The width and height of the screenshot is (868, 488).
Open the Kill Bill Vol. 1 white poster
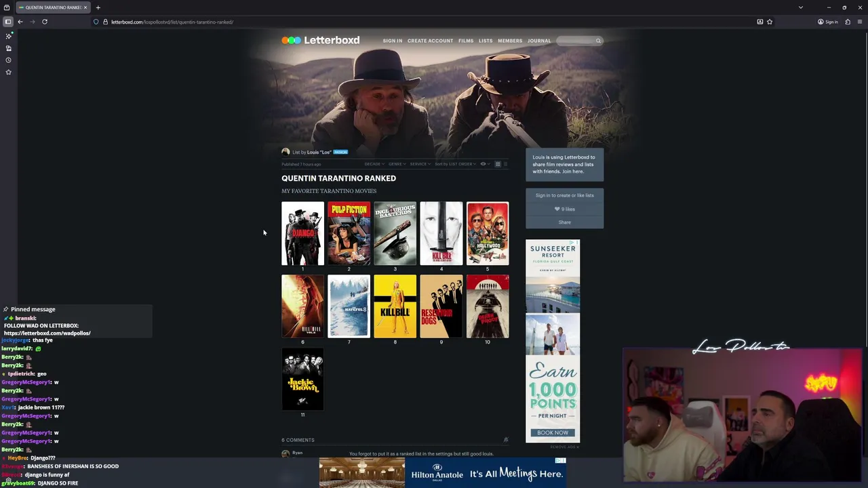pos(441,233)
